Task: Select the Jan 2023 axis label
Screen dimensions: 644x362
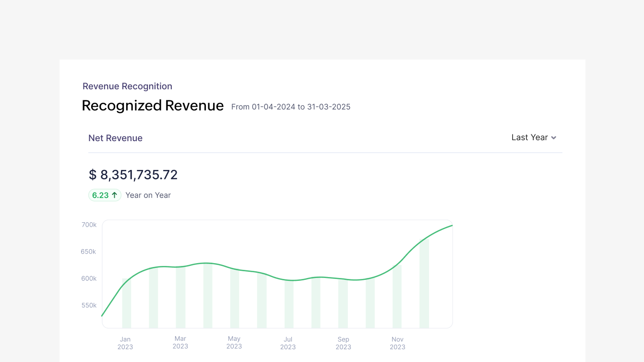Action: pyautogui.click(x=125, y=342)
